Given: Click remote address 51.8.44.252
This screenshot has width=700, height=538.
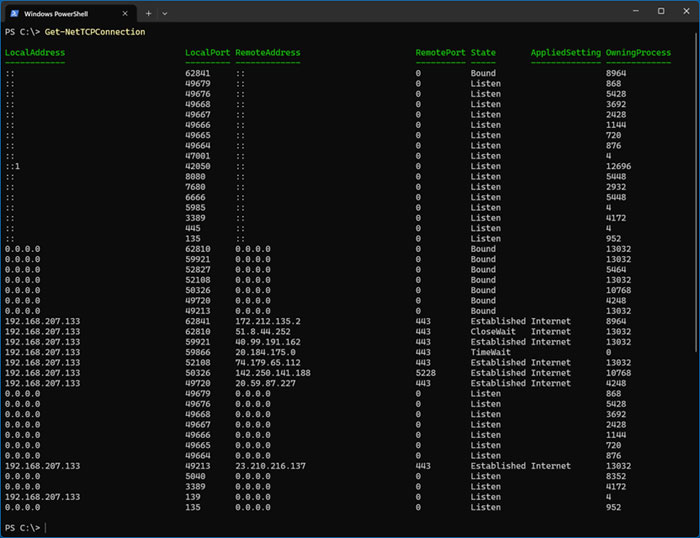Looking at the screenshot, I should (x=263, y=331).
